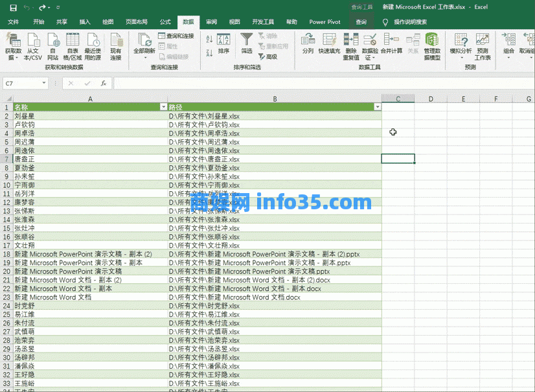The height and width of the screenshot is (392, 535).
Task: Open the Power Pivot tab
Action: [324, 21]
